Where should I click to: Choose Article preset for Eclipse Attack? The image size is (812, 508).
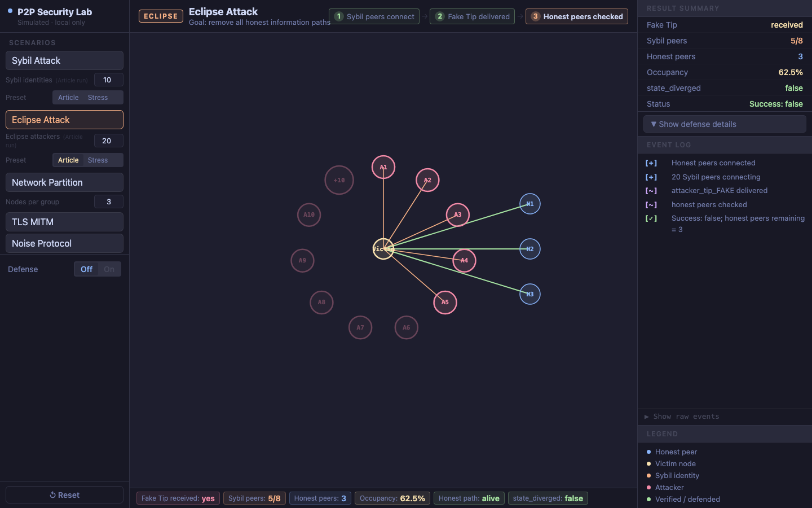click(68, 160)
